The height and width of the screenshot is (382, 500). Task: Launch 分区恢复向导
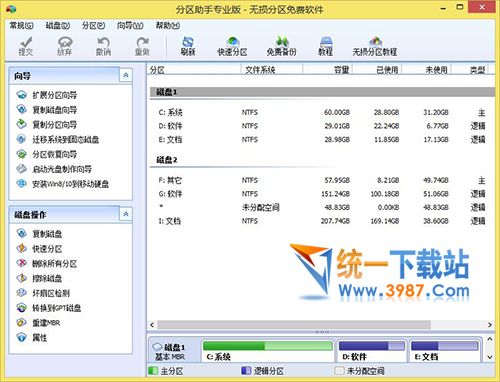[47, 154]
